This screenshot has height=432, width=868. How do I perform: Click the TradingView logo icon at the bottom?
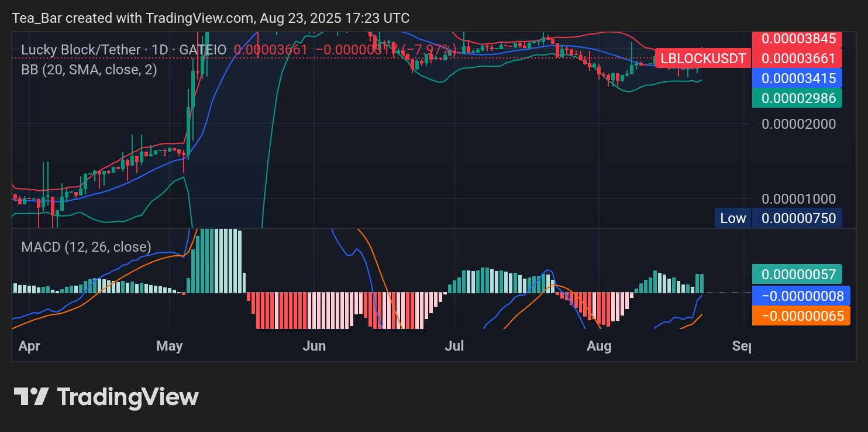click(x=31, y=397)
